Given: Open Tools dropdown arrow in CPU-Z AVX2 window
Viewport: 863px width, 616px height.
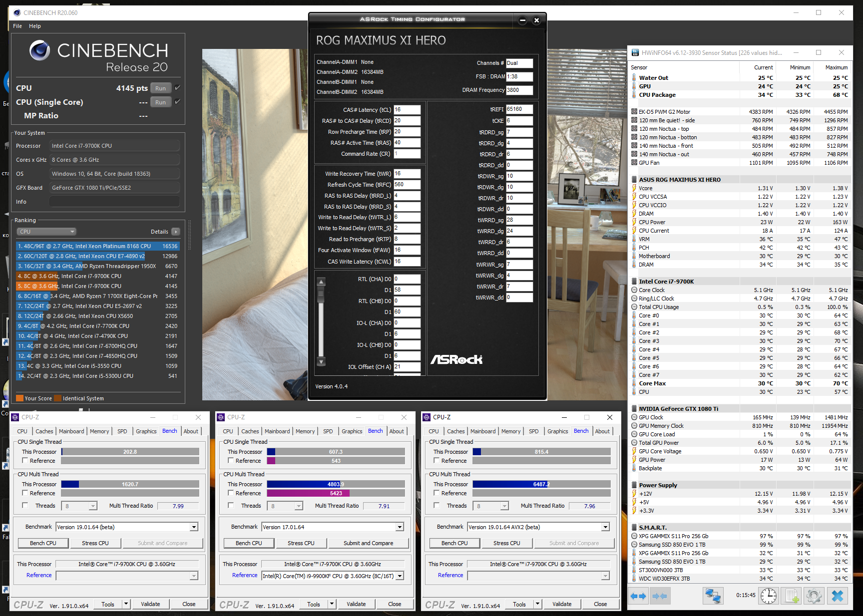Looking at the screenshot, I should tap(538, 604).
